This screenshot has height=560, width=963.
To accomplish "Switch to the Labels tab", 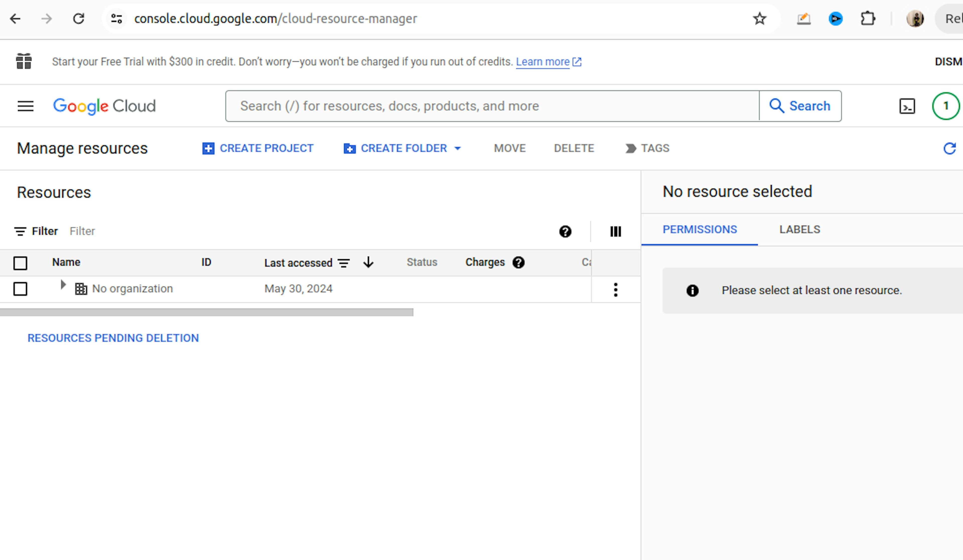I will (799, 230).
